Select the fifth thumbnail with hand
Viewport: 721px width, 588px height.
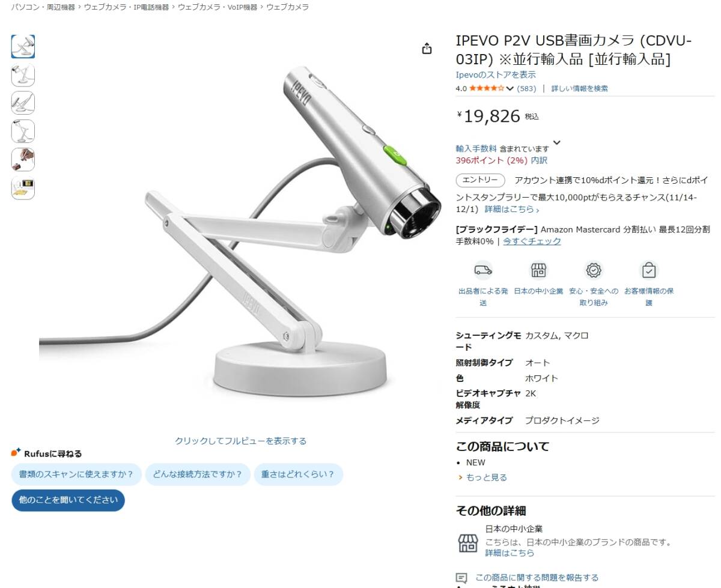[23, 160]
